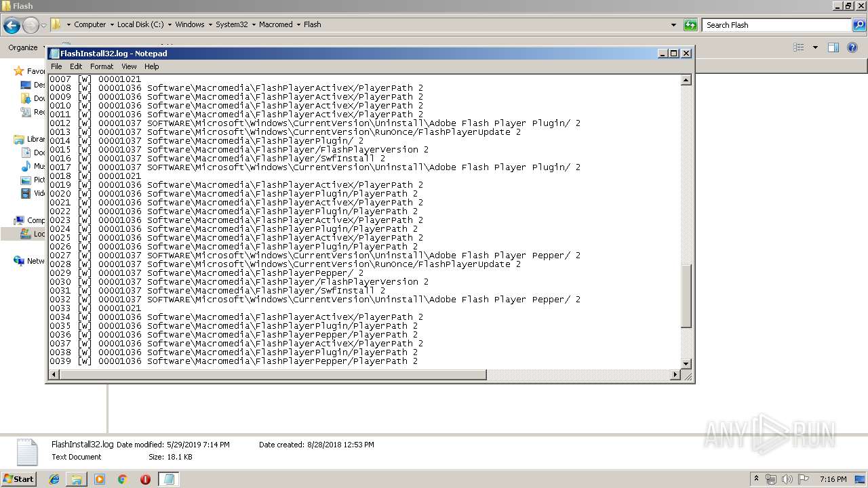This screenshot has height=488, width=868.
Task: Expand dropdown arrow after System32 breadcrumb
Action: [253, 24]
